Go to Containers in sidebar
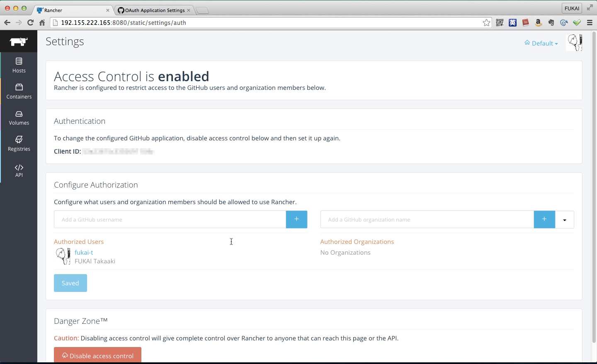 pos(19,92)
